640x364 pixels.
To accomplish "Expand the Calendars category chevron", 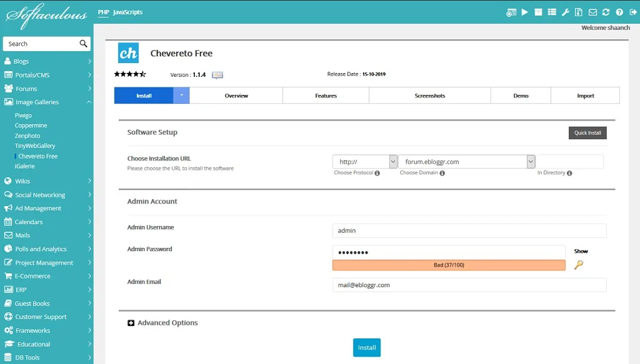I will point(89,222).
